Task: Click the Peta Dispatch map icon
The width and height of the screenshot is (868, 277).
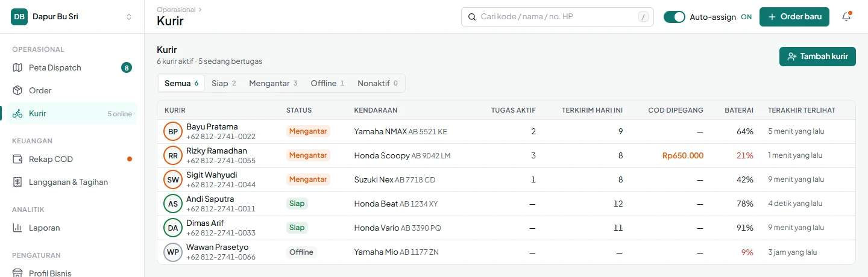Action: 17,67
